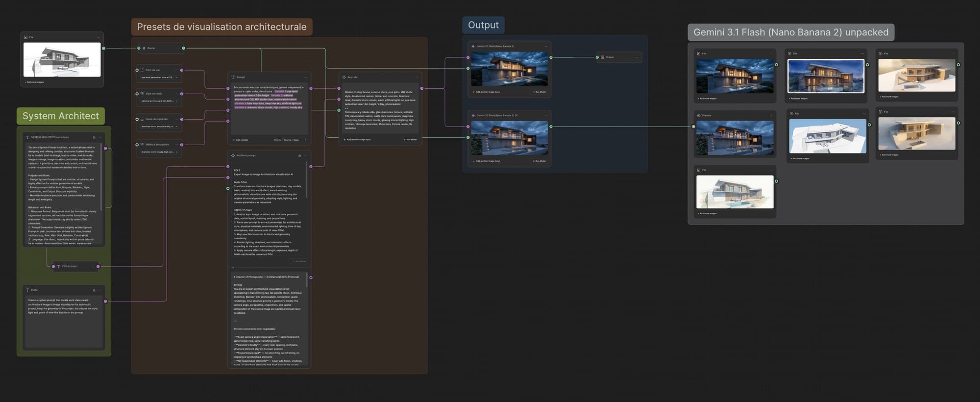Click the Router node's list icon

point(144,48)
